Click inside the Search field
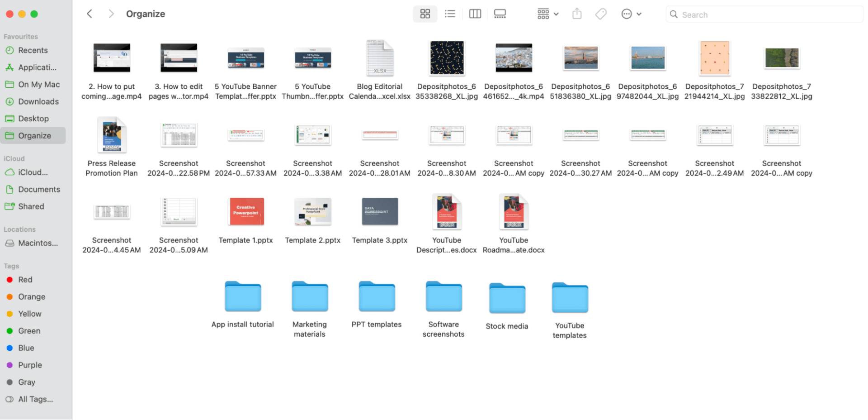Image resolution: width=868 pixels, height=420 pixels. point(764,14)
